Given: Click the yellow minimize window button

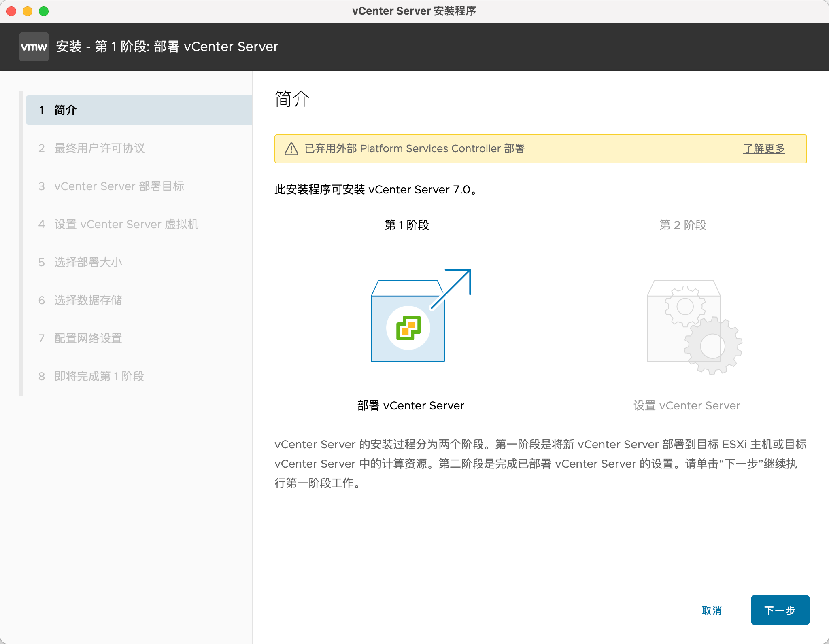Looking at the screenshot, I should click(x=28, y=11).
